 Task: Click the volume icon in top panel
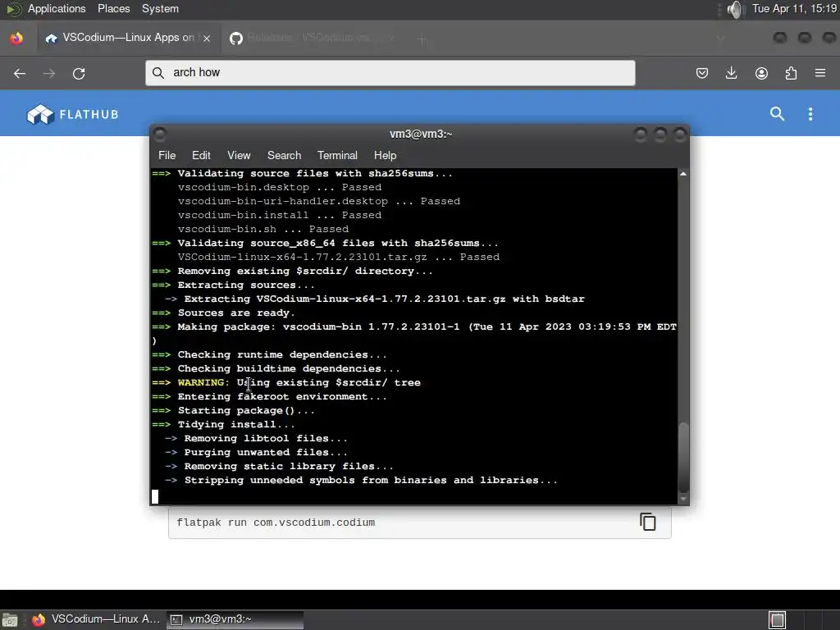[736, 9]
